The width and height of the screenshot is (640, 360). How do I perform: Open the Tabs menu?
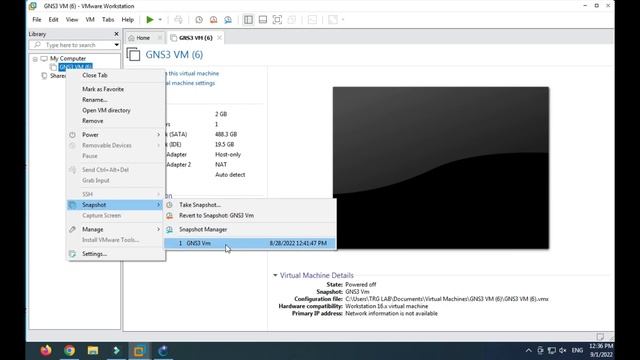tap(108, 20)
